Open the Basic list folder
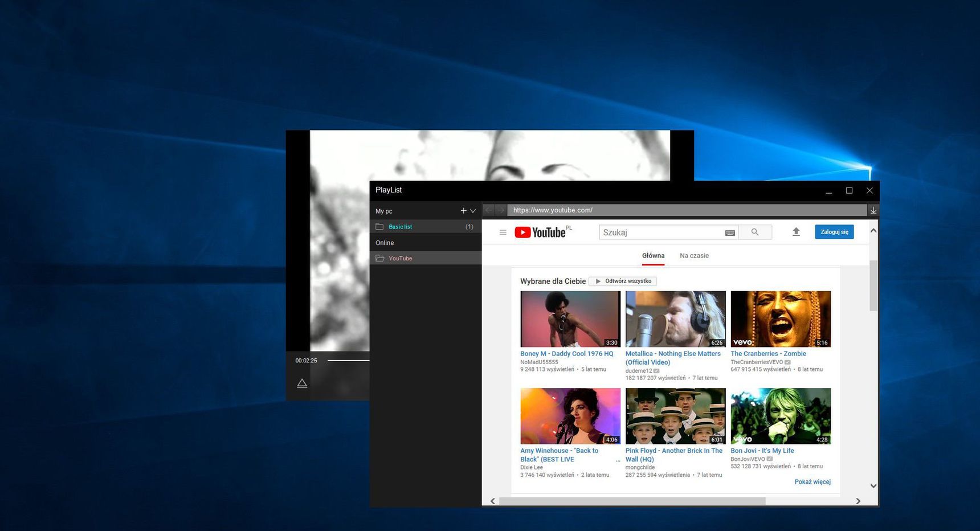The width and height of the screenshot is (980, 531). click(425, 227)
